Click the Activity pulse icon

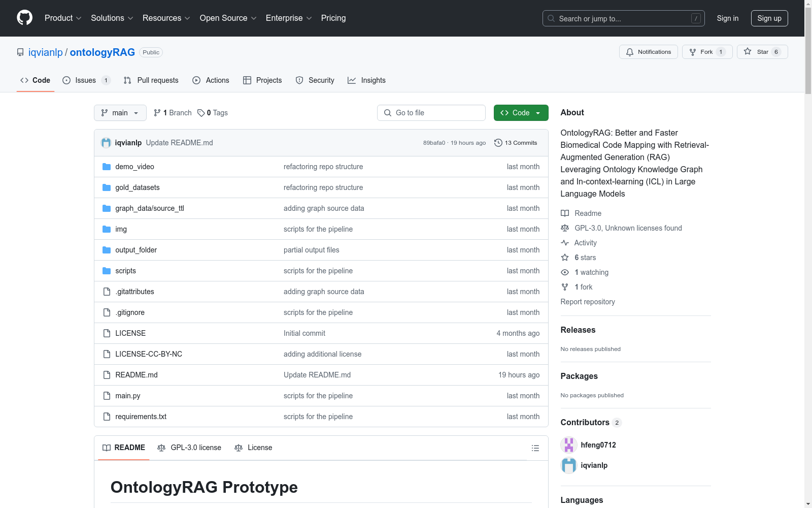click(x=565, y=243)
